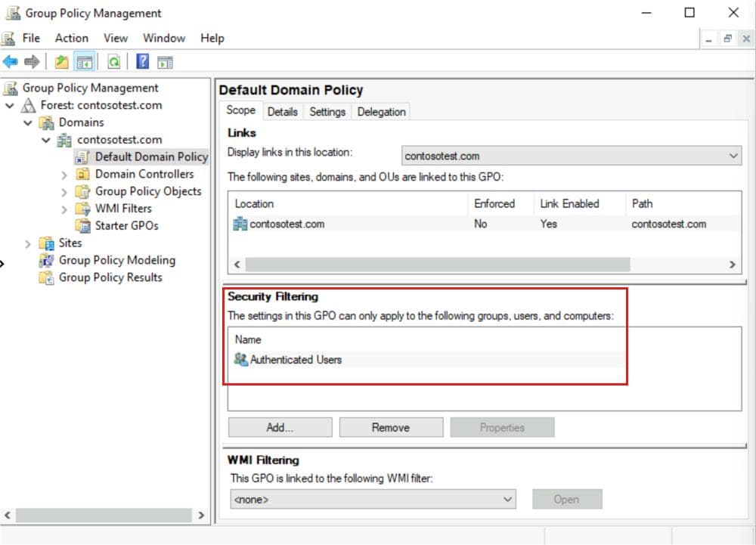Select the Group Policy Objects container icon
Screen dimensions: 756x545
82,191
